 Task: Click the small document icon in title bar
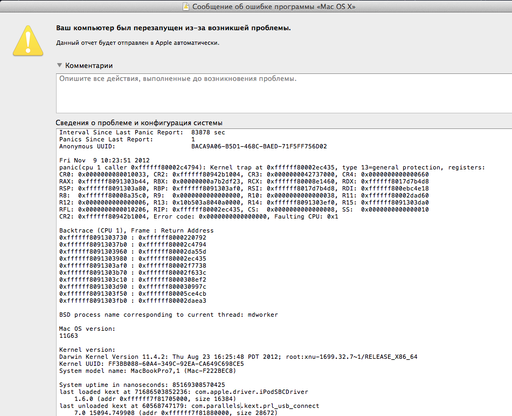click(x=186, y=6)
